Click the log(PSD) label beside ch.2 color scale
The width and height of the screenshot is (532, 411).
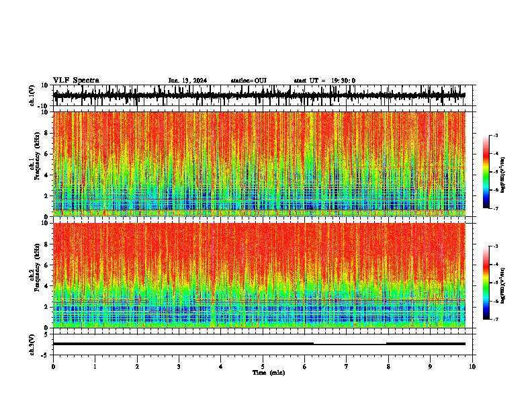click(x=502, y=285)
